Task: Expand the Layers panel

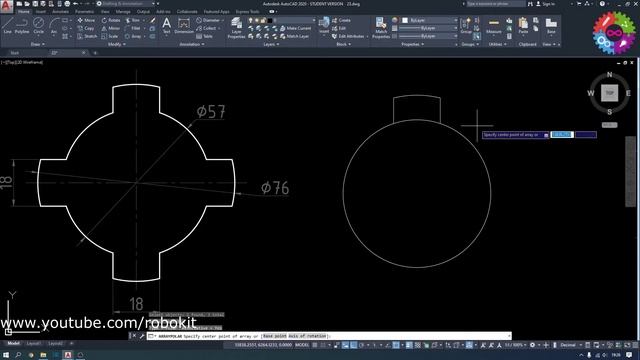Action: 271,44
